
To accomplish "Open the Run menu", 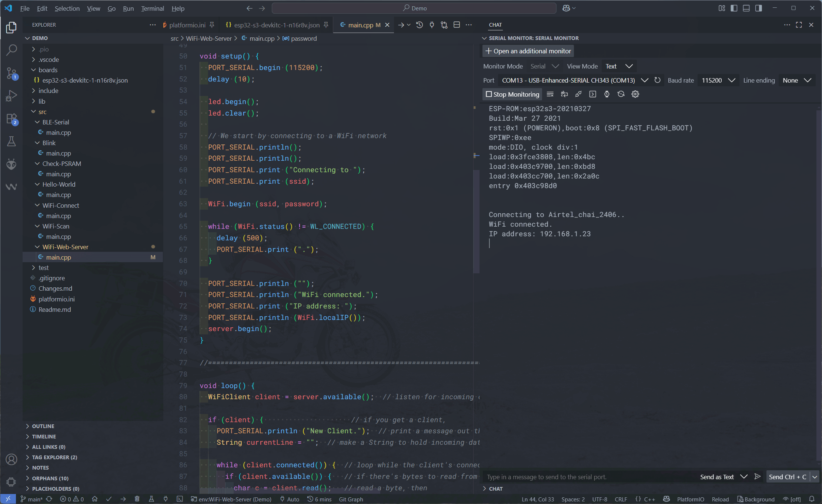I will point(128,8).
